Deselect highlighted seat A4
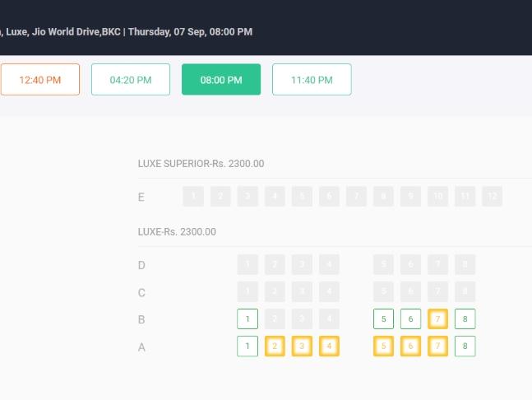The height and width of the screenshot is (400, 532). pyautogui.click(x=329, y=346)
